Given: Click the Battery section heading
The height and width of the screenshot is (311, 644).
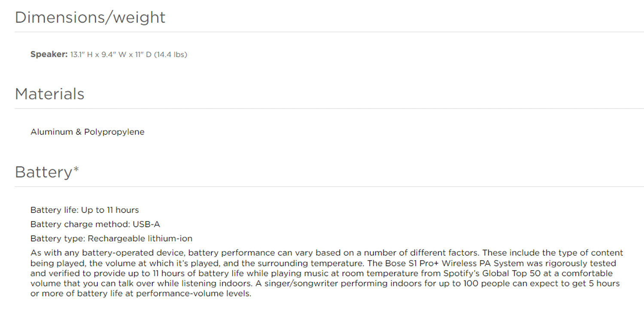Looking at the screenshot, I should pos(43,172).
